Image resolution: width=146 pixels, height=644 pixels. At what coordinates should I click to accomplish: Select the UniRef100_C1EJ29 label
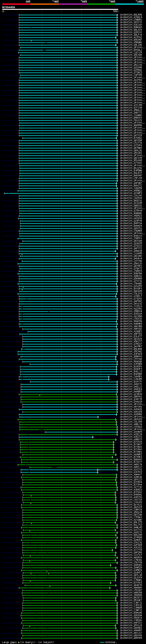[131, 53]
